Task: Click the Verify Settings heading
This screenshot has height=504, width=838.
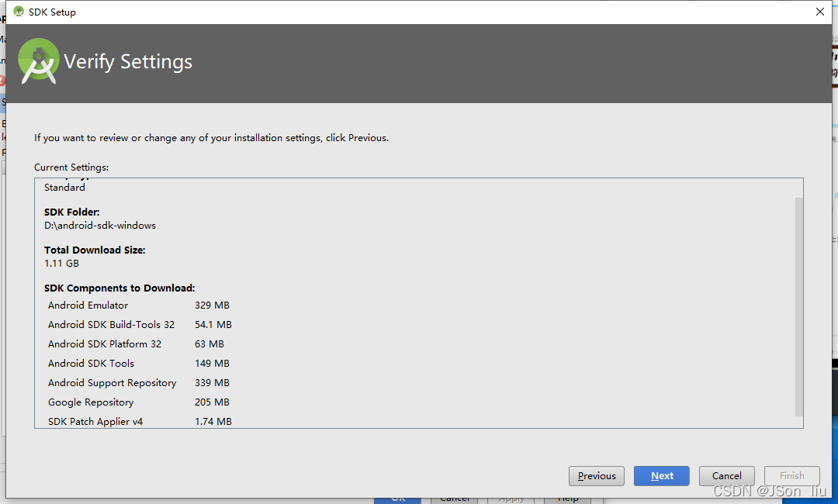Action: pyautogui.click(x=128, y=62)
